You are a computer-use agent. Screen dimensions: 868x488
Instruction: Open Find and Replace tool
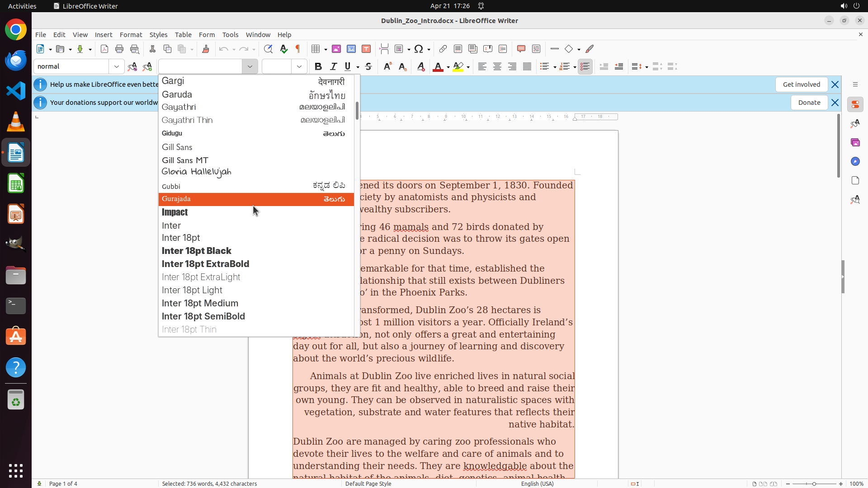click(268, 49)
